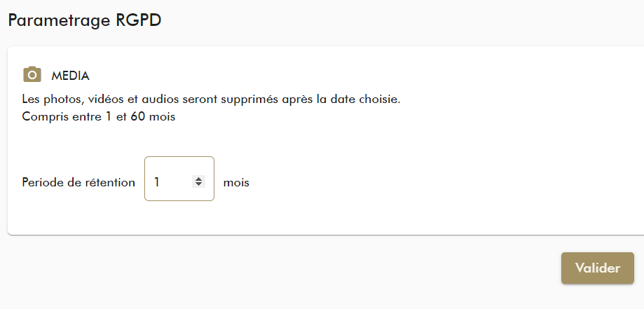Viewport: 644px width, 309px height.
Task: Click the words 'date choisie' in description
Action: 366,99
